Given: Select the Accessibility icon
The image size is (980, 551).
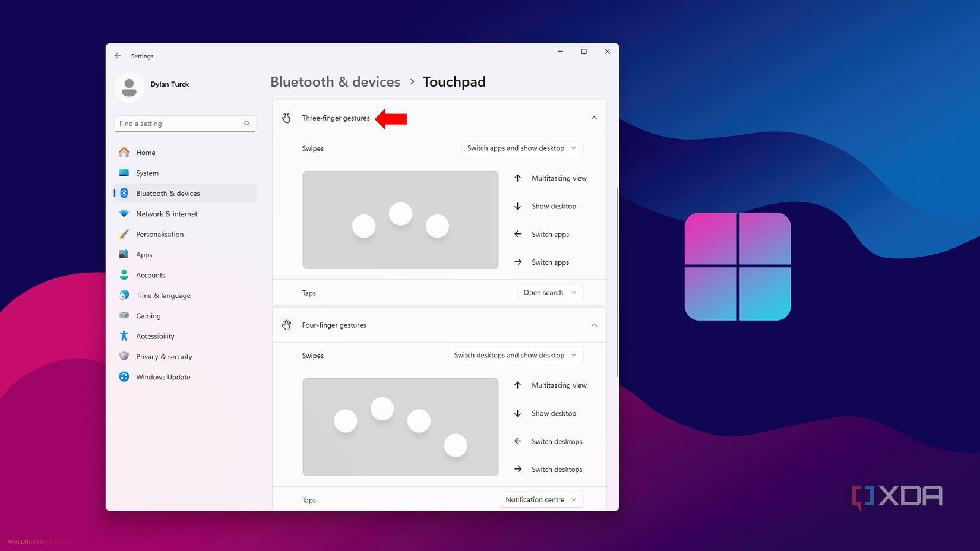Looking at the screenshot, I should 124,335.
